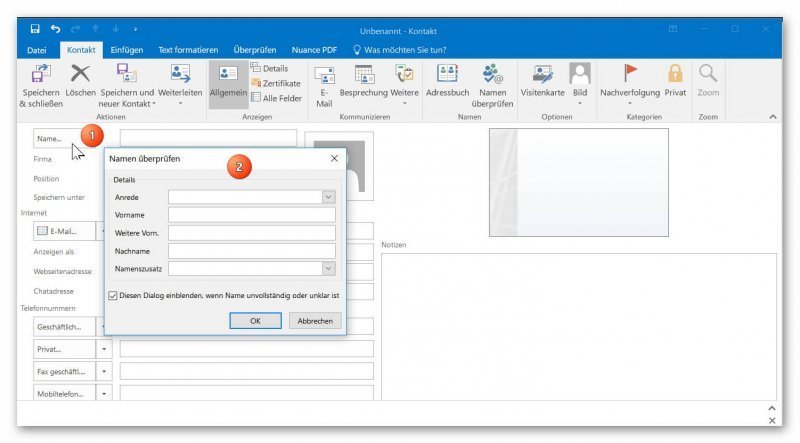The image size is (800, 443).
Task: Edit the Visitenkarte
Action: 542,81
